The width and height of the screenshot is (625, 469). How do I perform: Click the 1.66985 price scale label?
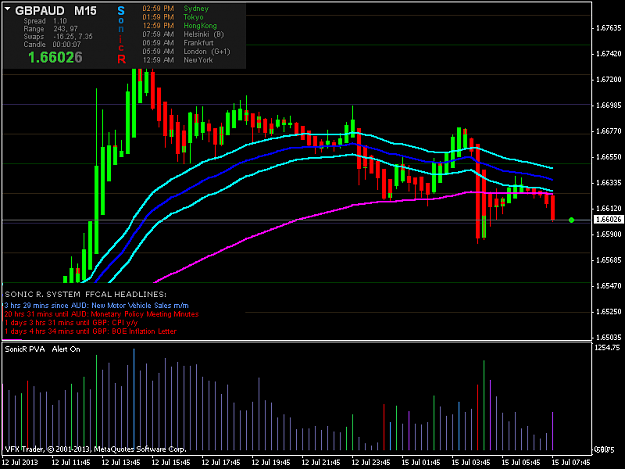point(608,106)
